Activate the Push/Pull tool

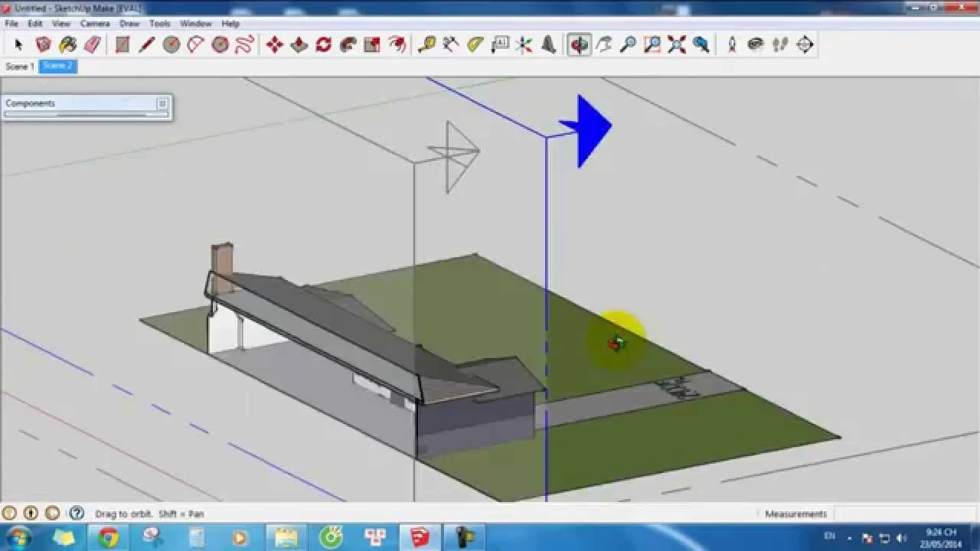click(x=297, y=45)
